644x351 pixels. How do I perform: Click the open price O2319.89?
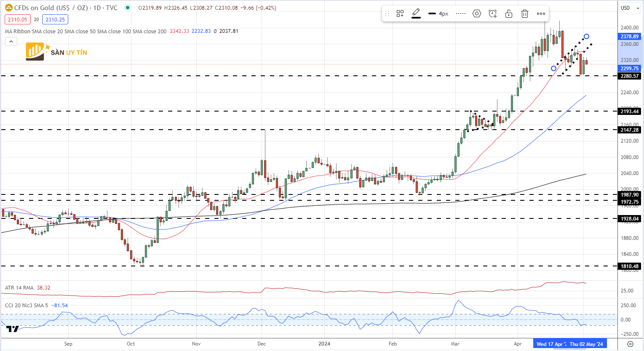point(150,8)
